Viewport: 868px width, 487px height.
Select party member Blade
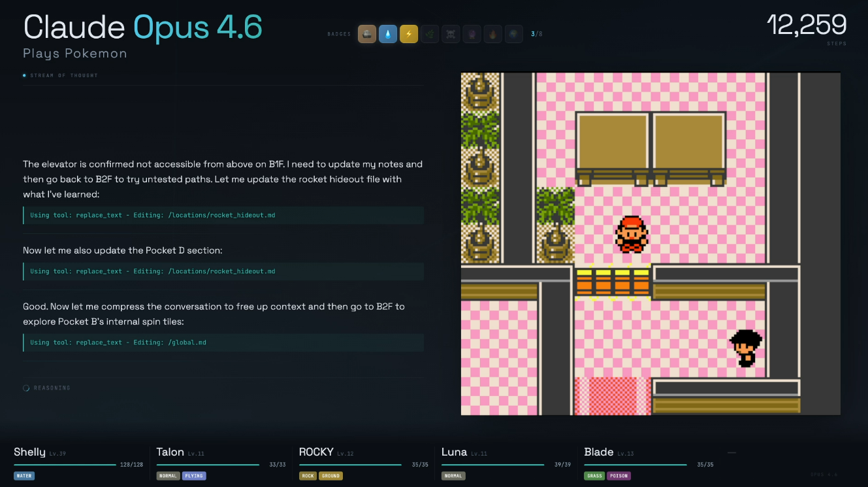[598, 452]
